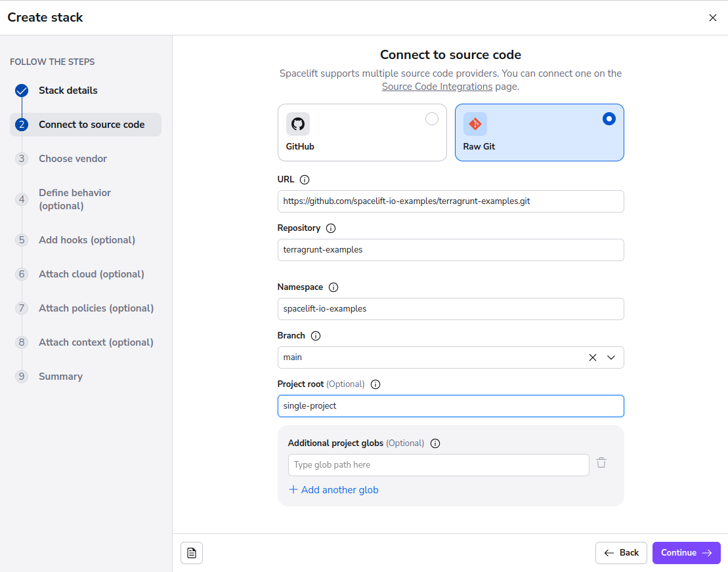Delete the glob path using trash icon
This screenshot has height=572, width=728.
(601, 462)
